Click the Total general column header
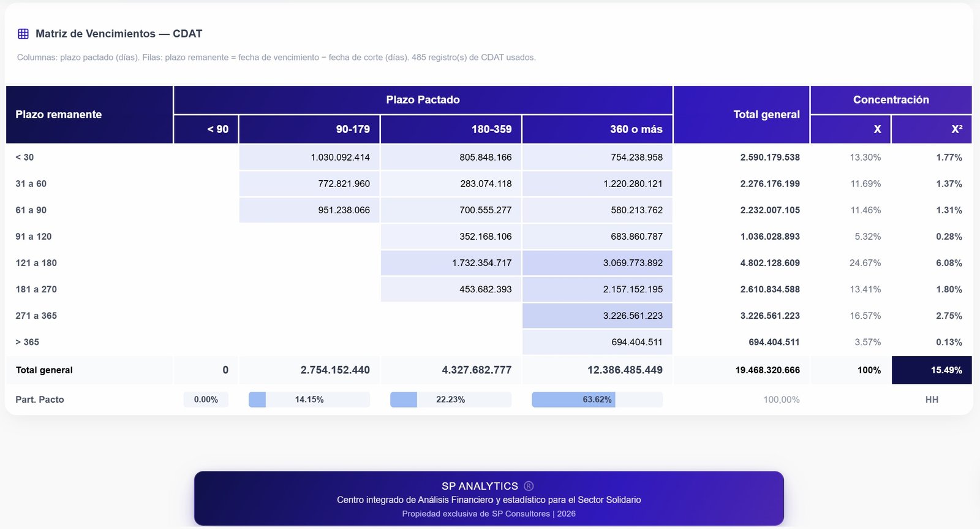The image size is (980, 529). [742, 115]
